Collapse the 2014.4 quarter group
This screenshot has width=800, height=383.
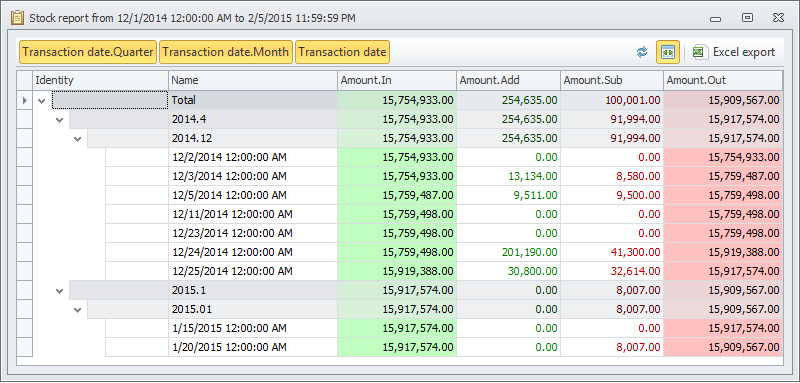click(60, 120)
